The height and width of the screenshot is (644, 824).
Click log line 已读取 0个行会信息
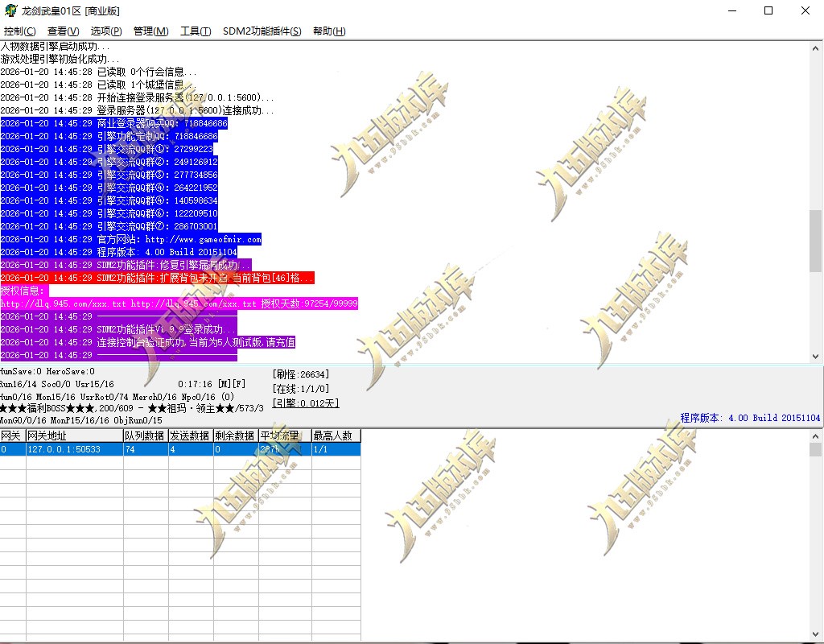(99, 72)
